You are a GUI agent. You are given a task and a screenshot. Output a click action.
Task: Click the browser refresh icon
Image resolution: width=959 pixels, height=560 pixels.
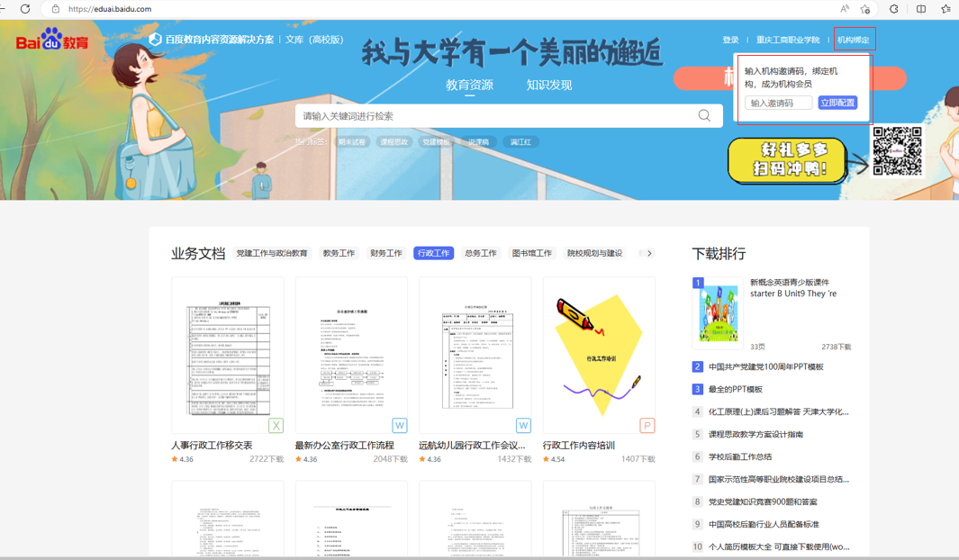click(x=25, y=9)
